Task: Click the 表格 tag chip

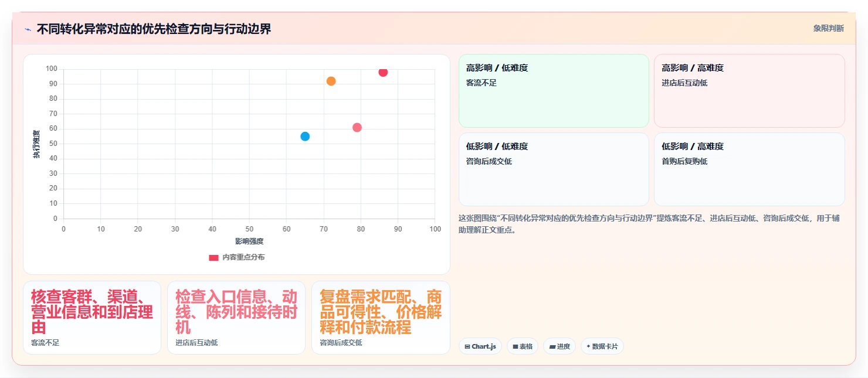Action: (x=523, y=346)
